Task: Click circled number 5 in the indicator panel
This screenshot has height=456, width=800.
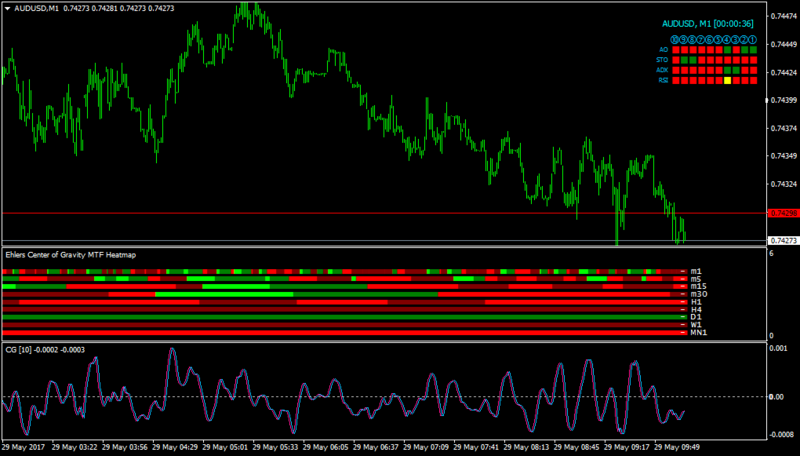Action: coord(718,40)
